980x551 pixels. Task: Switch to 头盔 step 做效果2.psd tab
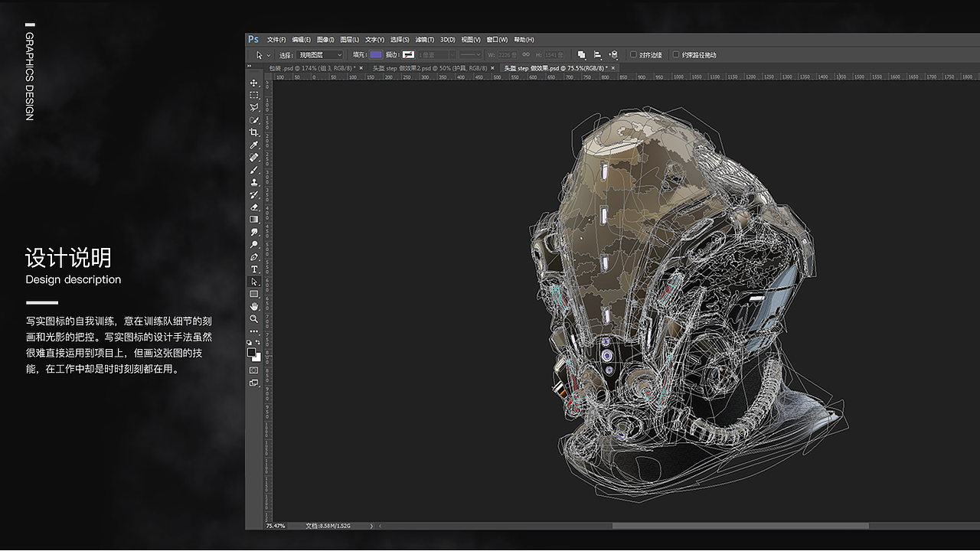point(430,67)
